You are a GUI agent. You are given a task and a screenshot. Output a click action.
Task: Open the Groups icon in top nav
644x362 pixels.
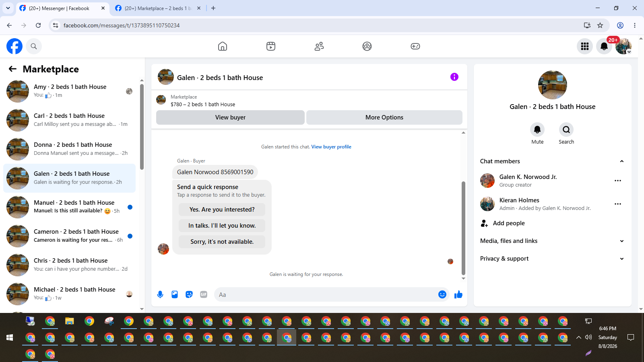[367, 46]
